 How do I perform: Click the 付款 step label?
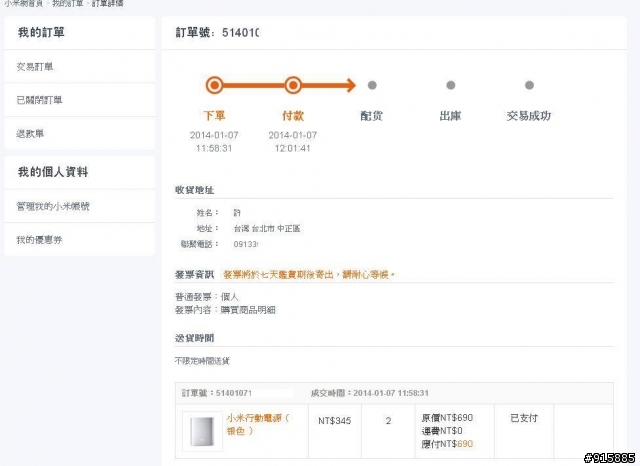[293, 116]
